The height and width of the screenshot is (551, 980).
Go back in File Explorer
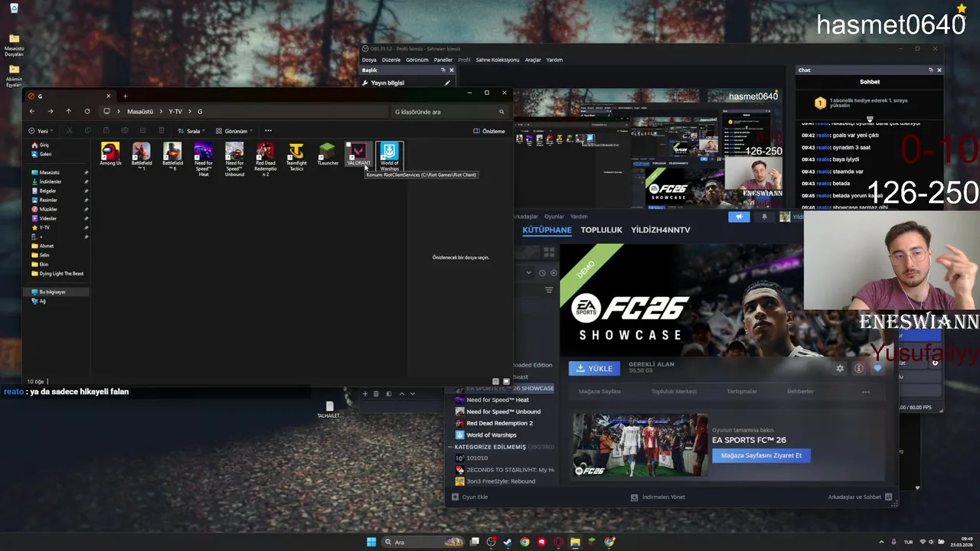(x=32, y=112)
